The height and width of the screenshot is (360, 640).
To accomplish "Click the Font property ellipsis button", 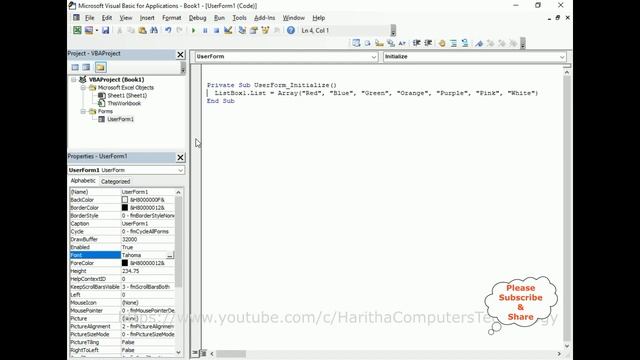I will coord(170,256).
